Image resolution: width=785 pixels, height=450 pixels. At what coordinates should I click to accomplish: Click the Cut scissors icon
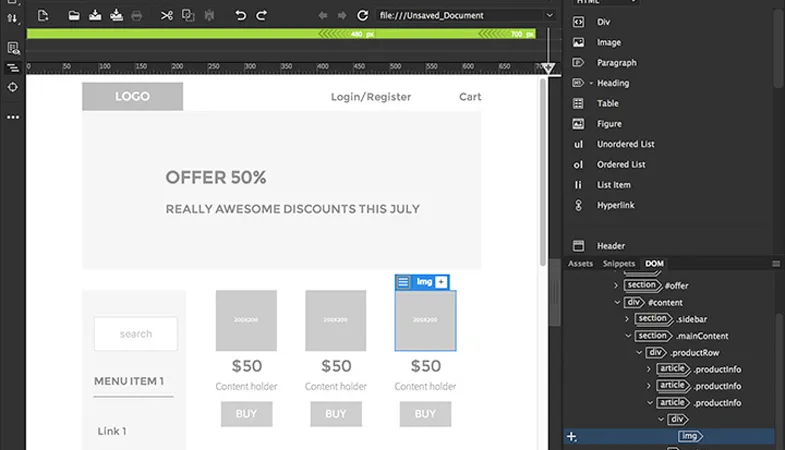[166, 15]
